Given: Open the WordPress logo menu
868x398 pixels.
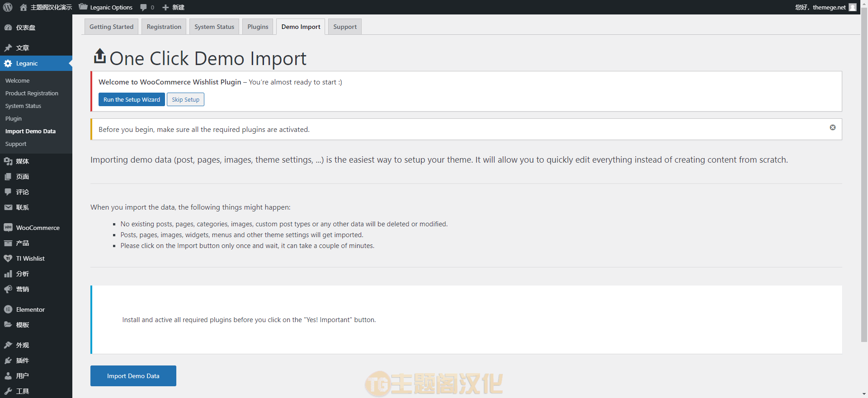Looking at the screenshot, I should click(x=8, y=7).
